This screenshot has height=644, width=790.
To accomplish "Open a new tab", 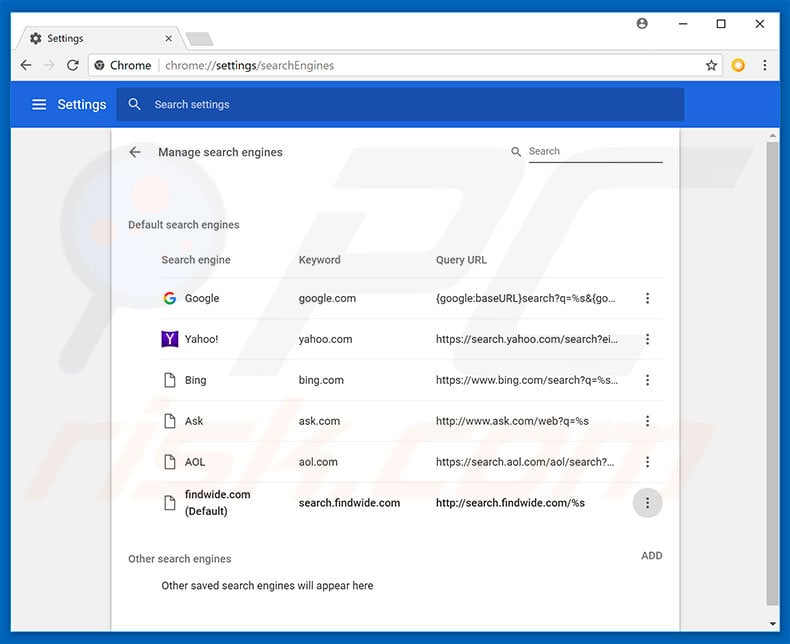I will pyautogui.click(x=200, y=38).
